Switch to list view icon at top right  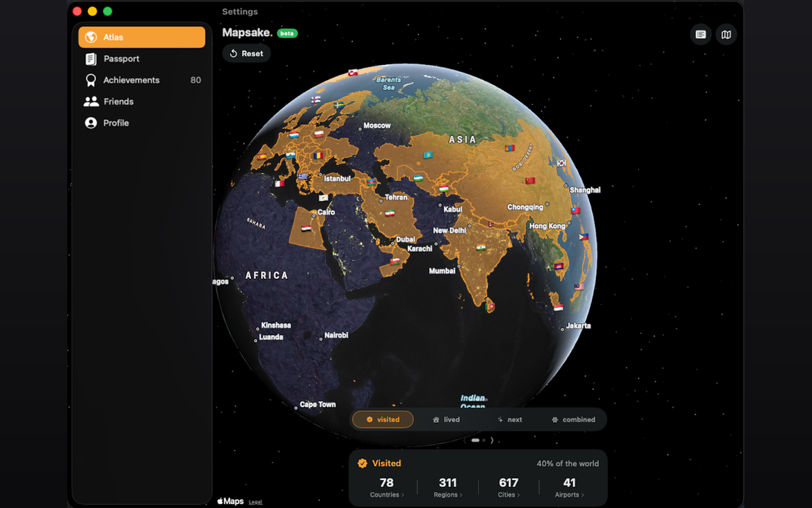(700, 35)
